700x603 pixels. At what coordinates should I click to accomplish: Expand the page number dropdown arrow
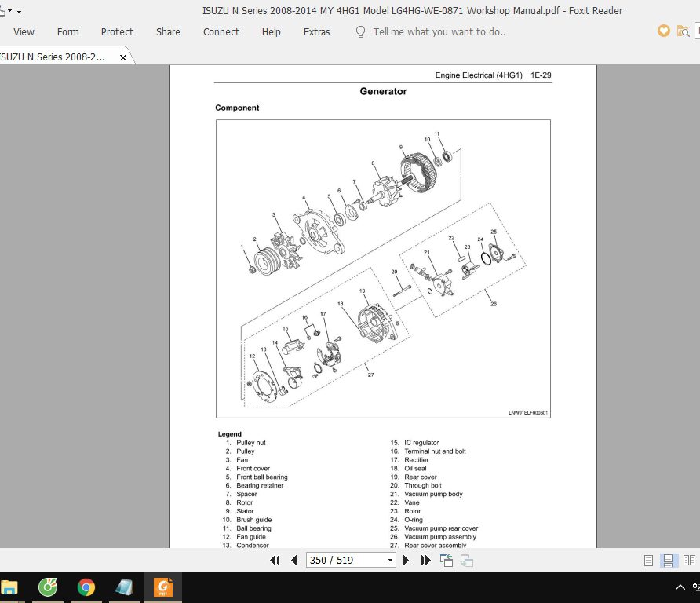390,560
